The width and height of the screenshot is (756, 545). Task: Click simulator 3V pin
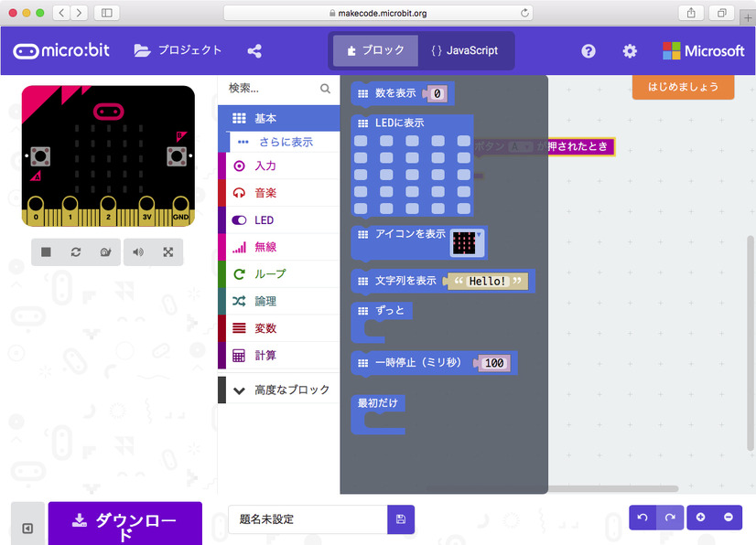(x=147, y=210)
